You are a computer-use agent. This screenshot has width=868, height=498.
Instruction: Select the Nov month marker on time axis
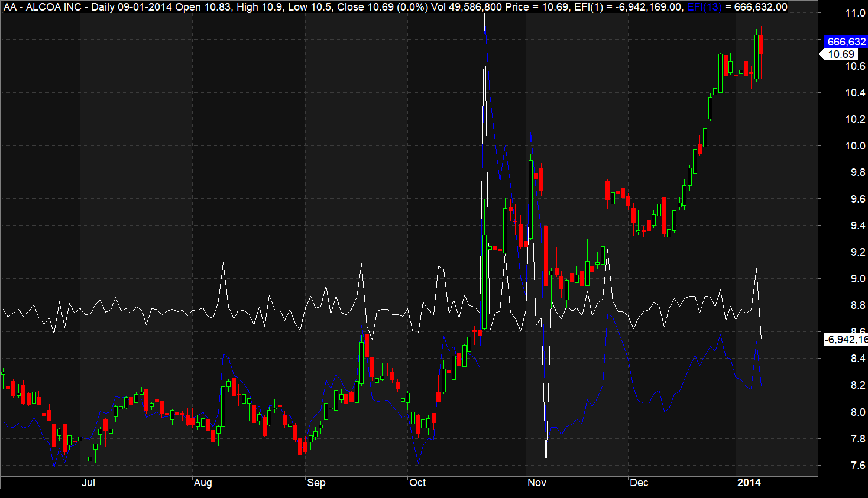pyautogui.click(x=537, y=483)
